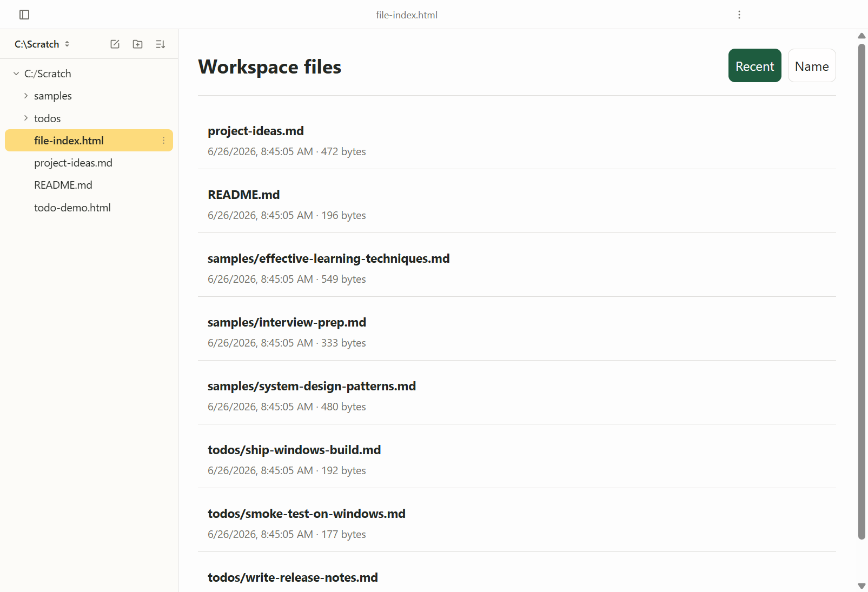
Task: Open the more options menu in title bar
Action: point(739,15)
